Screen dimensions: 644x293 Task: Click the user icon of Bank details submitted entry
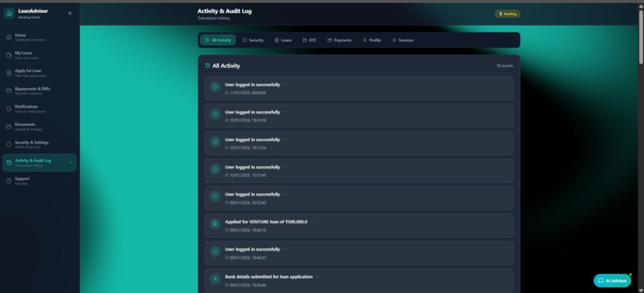215,279
